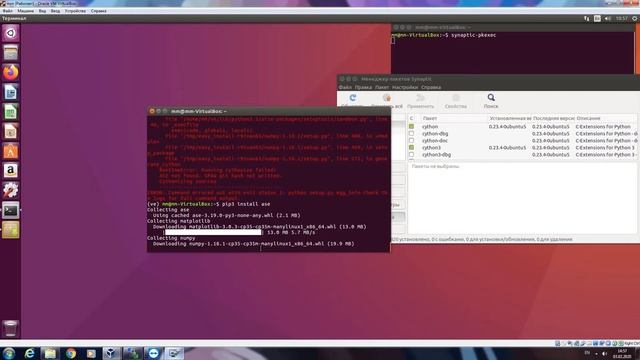Open the media player on the Windows taskbar
Screen dimensions: 640x360
(91, 353)
